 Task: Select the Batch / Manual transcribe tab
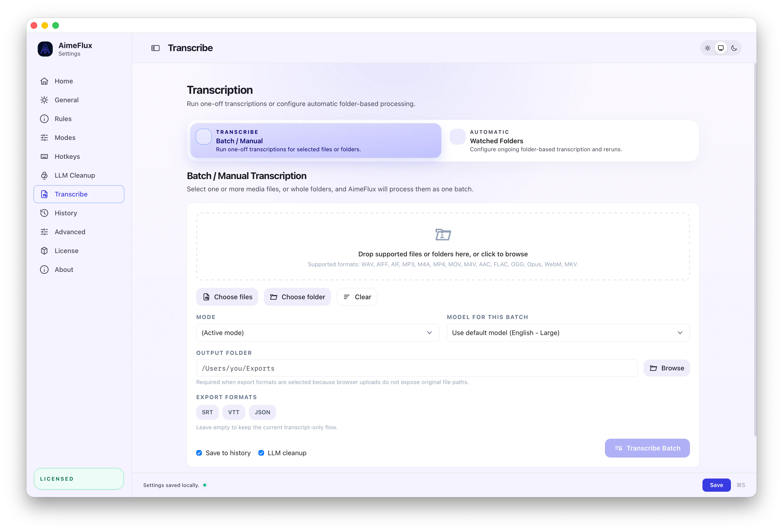[x=316, y=141]
